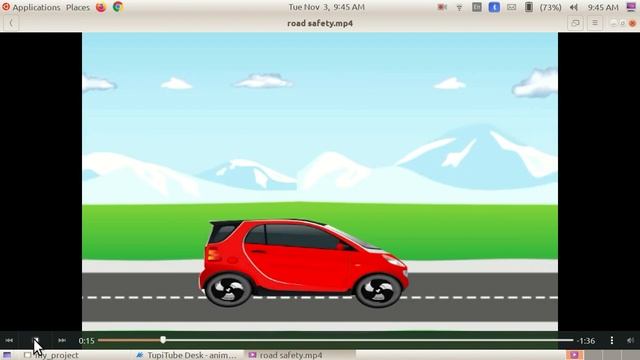This screenshot has width=640, height=360.
Task: Click the session monitor icon at top right
Action: (x=631, y=7)
